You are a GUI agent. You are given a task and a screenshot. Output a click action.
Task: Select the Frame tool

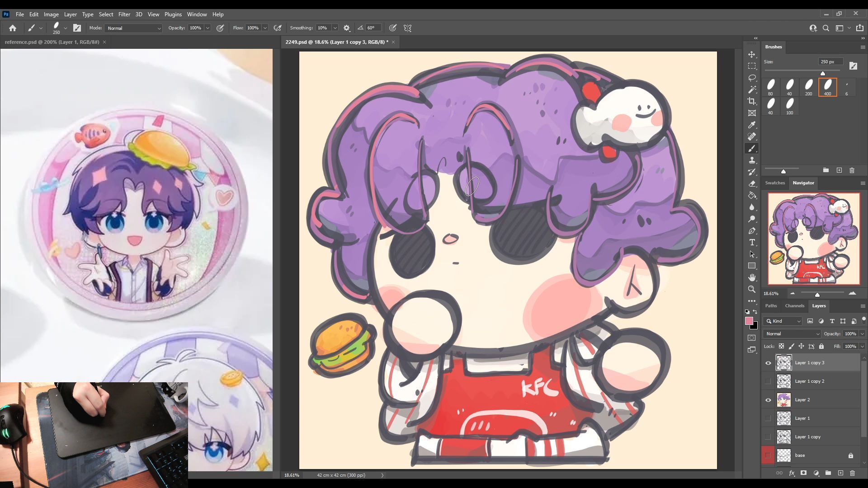tap(752, 113)
